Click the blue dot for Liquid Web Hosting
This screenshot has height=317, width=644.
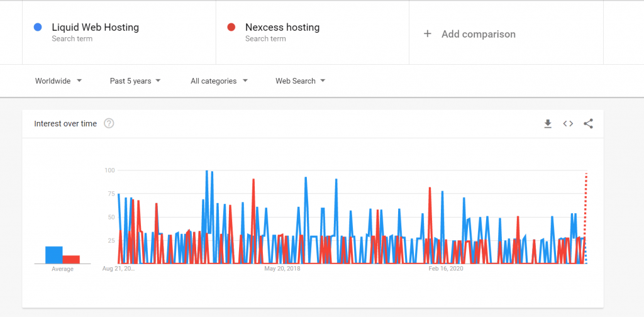(38, 28)
